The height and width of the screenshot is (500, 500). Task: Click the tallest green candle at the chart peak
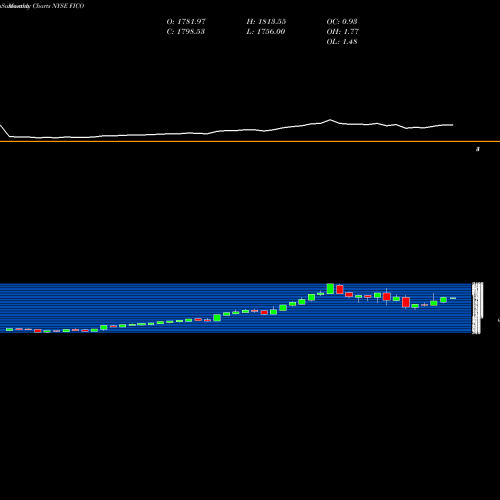coord(330,289)
